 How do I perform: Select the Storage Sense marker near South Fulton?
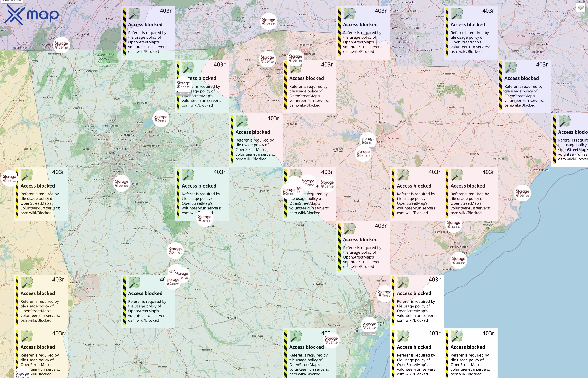pos(121,183)
